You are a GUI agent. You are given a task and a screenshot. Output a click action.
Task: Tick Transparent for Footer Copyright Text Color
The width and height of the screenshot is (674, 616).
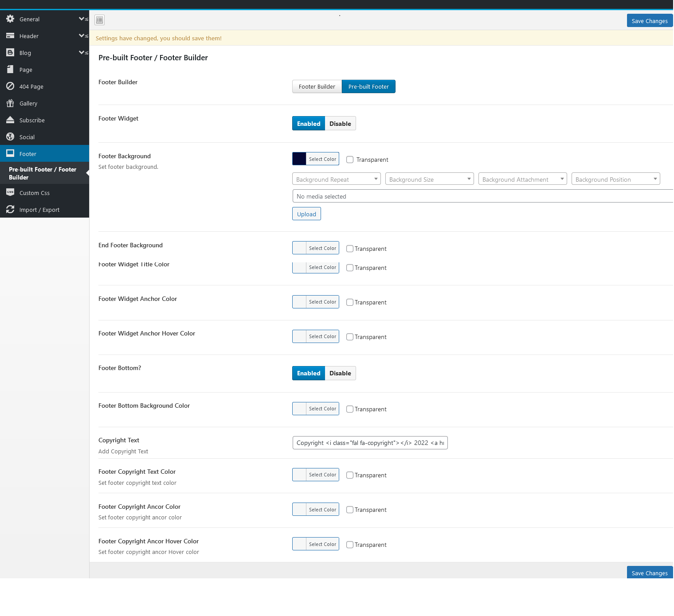[x=350, y=475]
